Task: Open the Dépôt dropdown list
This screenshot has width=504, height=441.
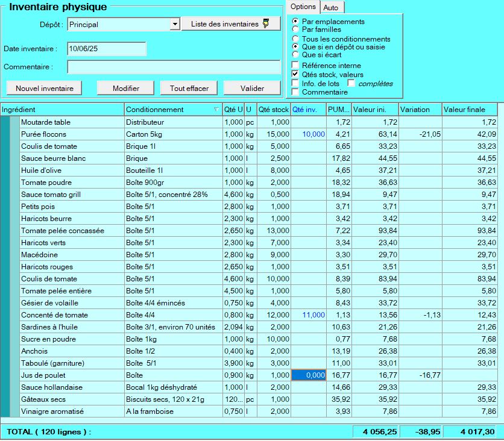Action: coord(175,24)
